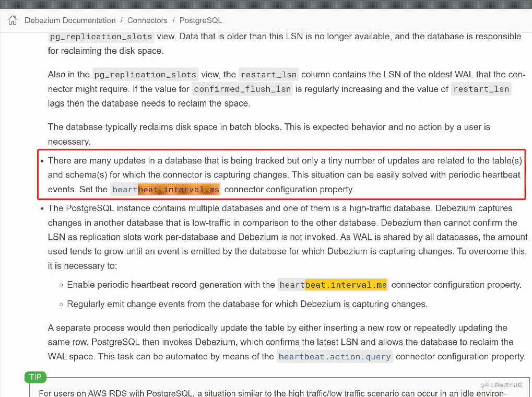Screen dimensions: 532x397
Task: Open the PostgreSQL breadcrumb entry
Action: [200, 20]
